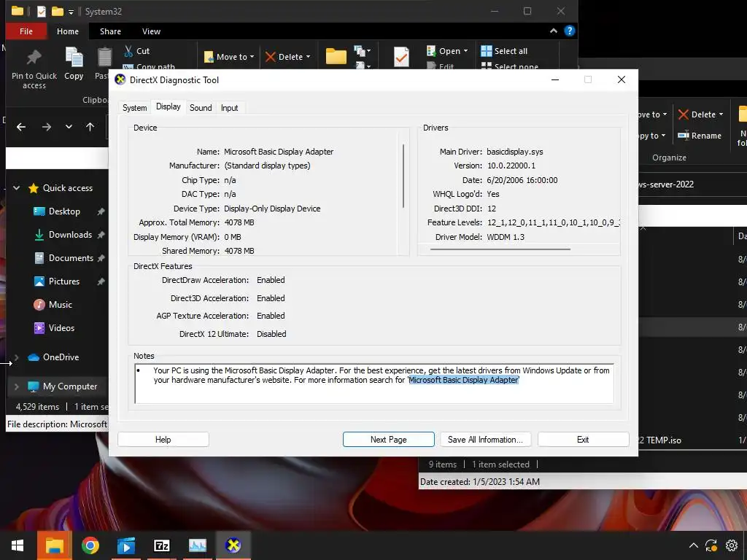Open the media player taskbar icon
747x560 pixels.
click(x=126, y=545)
